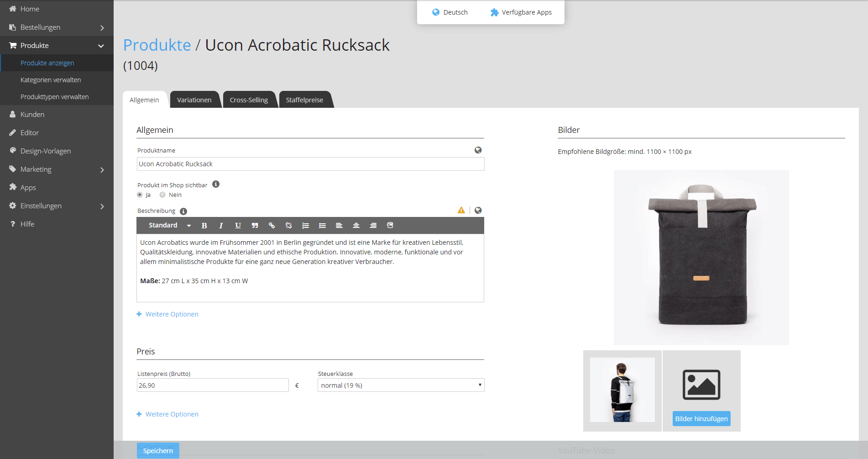Click the Speichern button
Viewport: 868px width, 459px height.
click(x=158, y=450)
